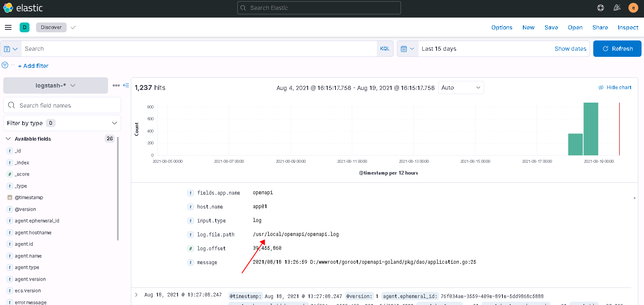This screenshot has width=644, height=305.
Task: Click the field list scrollbar
Action: (118, 188)
